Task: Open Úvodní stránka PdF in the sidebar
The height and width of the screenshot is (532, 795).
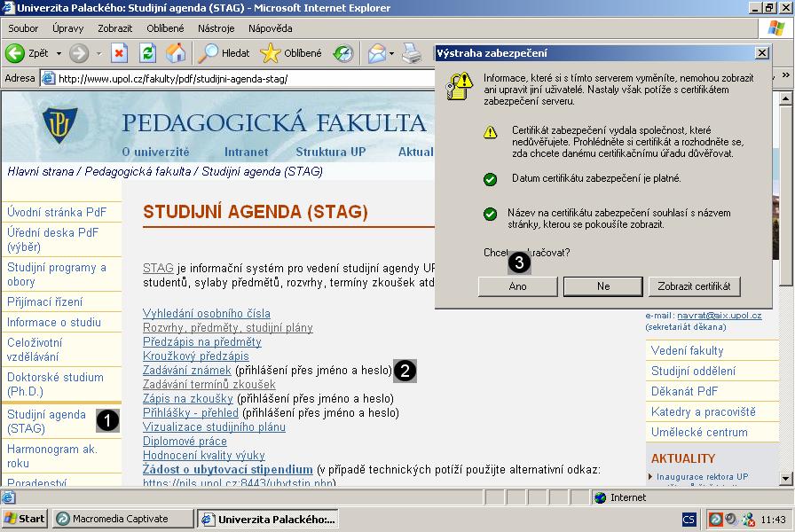Action: 57,212
